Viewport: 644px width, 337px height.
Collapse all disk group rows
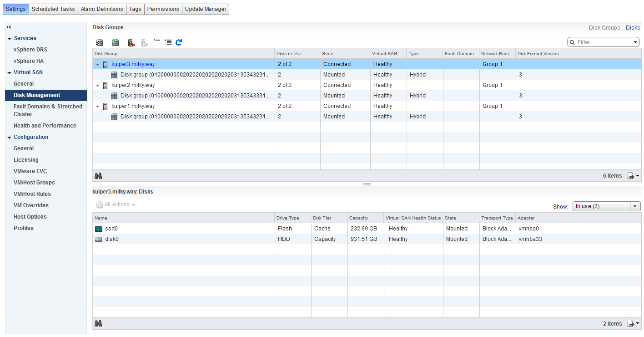(x=157, y=41)
